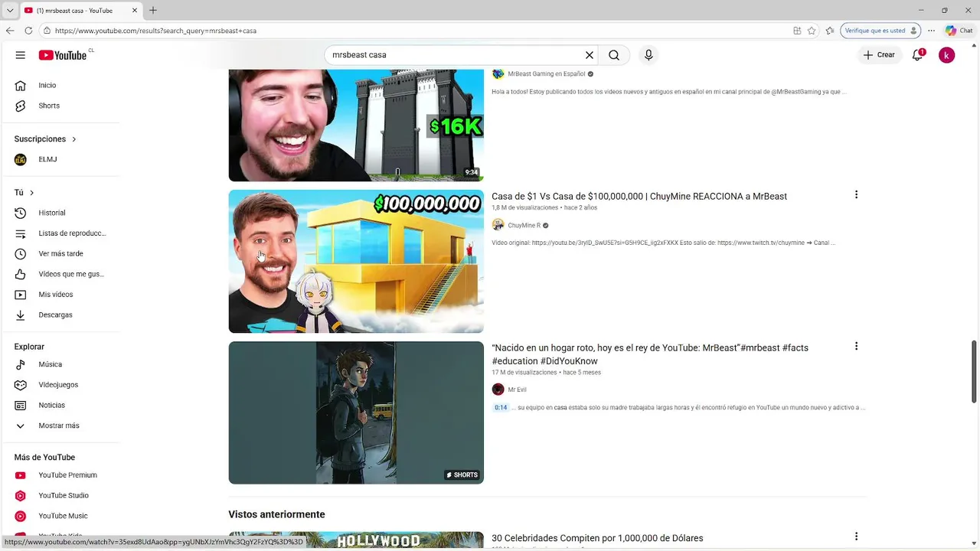
Task: Visit MrBeast Gaming en Español channel
Action: click(x=546, y=74)
